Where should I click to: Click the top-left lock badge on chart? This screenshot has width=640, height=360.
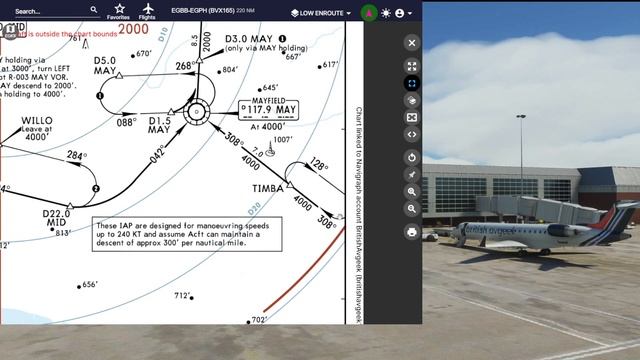[10, 31]
